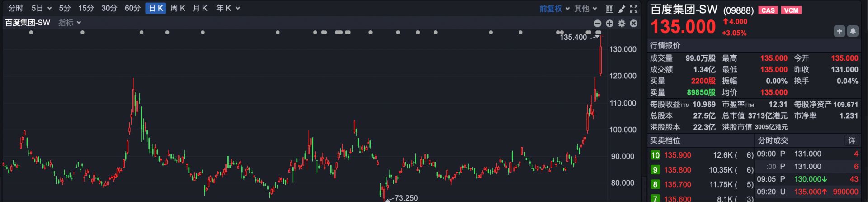The width and height of the screenshot is (868, 202).
Task: Click the 详 details button in 分时成交
Action: (852, 140)
